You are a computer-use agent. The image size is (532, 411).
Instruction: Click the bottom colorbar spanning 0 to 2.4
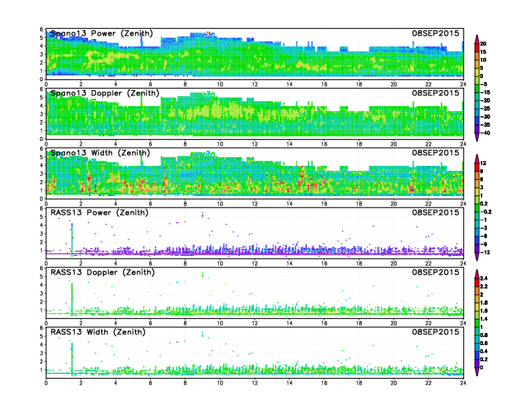pyautogui.click(x=477, y=323)
